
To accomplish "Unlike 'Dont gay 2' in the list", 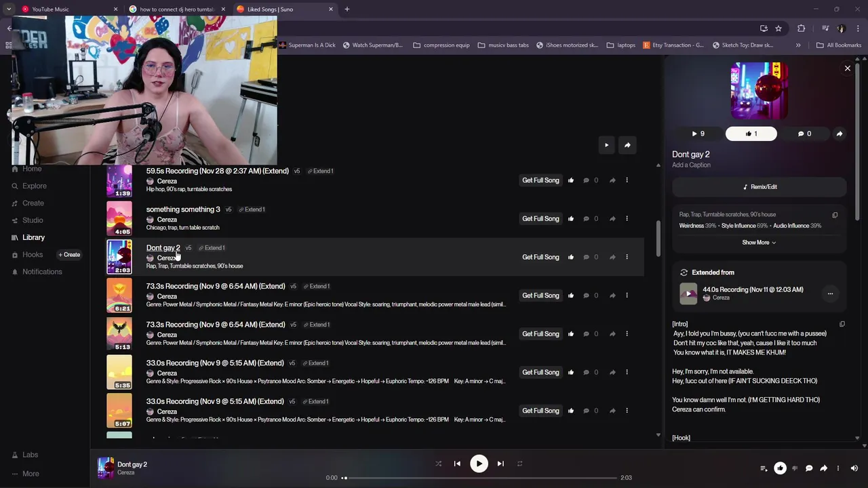I will [571, 257].
